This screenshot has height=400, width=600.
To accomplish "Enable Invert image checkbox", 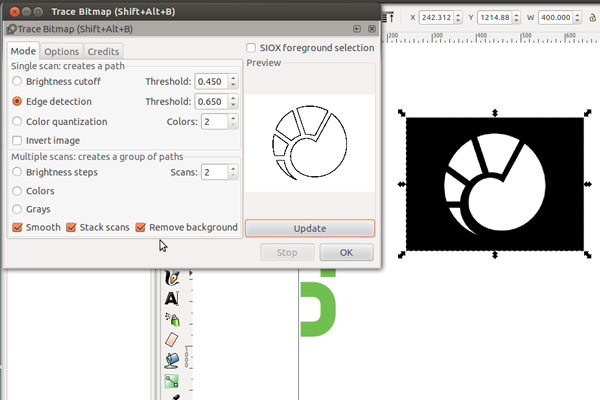I will tap(17, 140).
